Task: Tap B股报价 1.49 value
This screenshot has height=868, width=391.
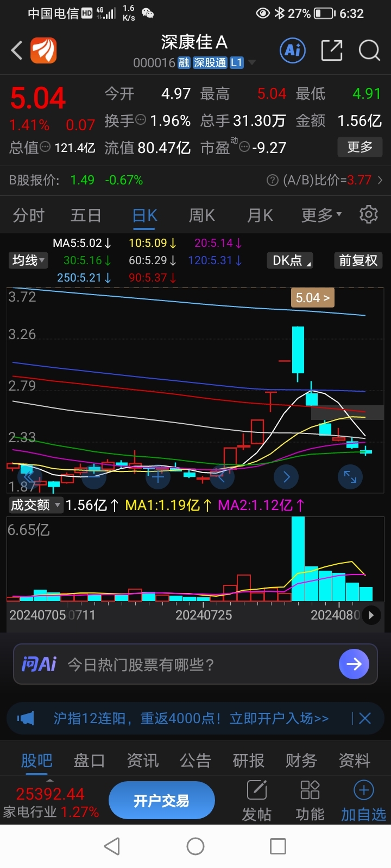Action: 83,180
